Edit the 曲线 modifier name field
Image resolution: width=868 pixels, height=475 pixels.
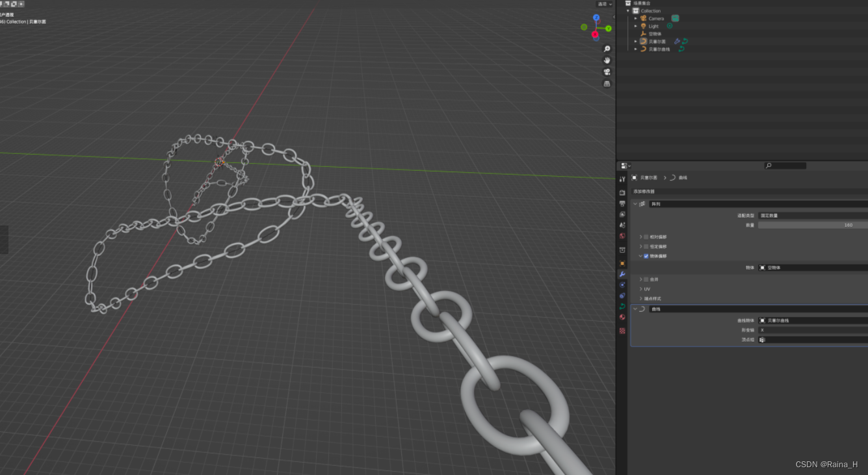click(x=758, y=309)
